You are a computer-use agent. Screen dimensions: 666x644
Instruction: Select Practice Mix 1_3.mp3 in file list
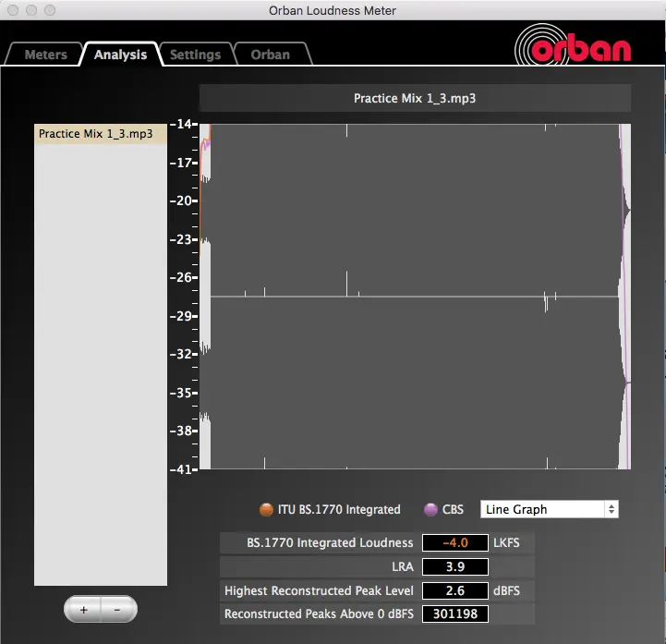[100, 134]
